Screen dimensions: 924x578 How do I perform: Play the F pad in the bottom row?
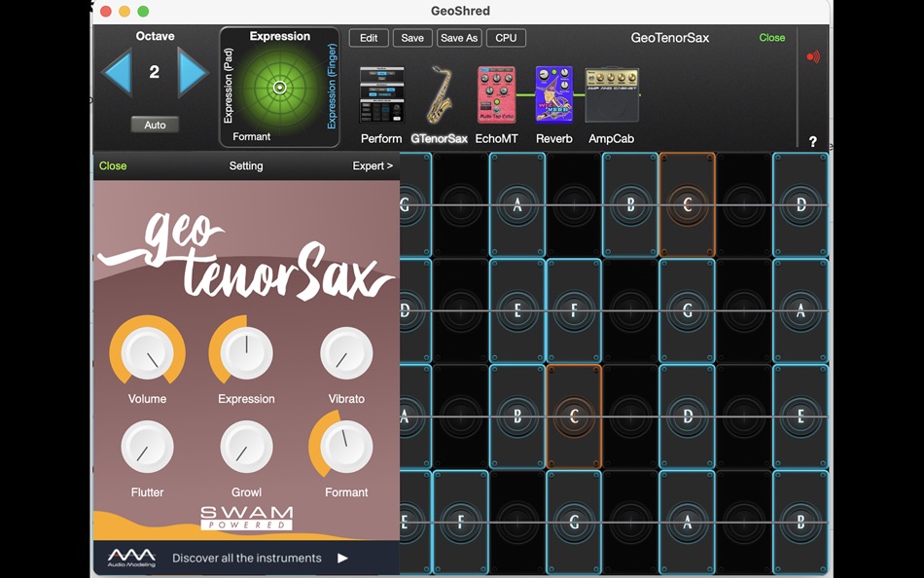[461, 522]
